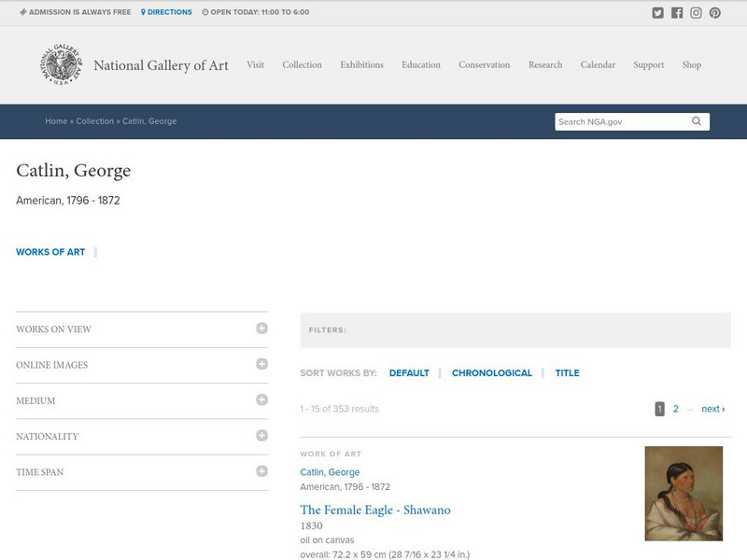
Task: Open the Pinterest social icon
Action: [x=715, y=13]
